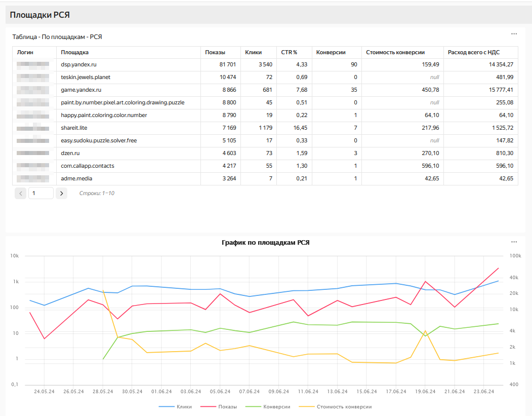Select the happy.paint.coloring.color.number cell

coord(129,115)
